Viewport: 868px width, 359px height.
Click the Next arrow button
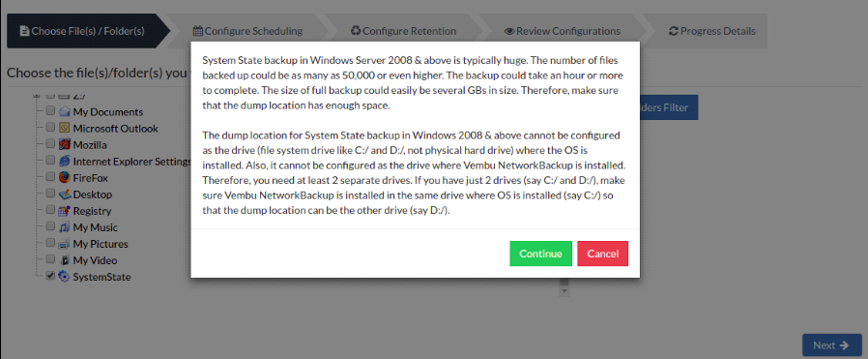click(x=831, y=345)
